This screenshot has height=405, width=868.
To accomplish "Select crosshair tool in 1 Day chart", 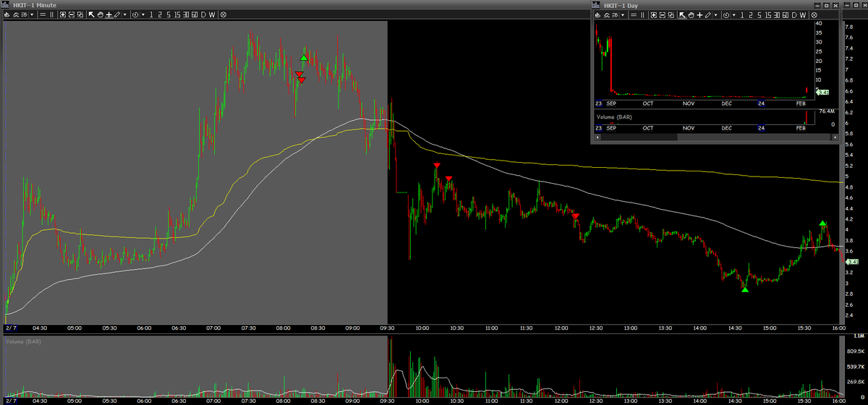I will coord(699,14).
